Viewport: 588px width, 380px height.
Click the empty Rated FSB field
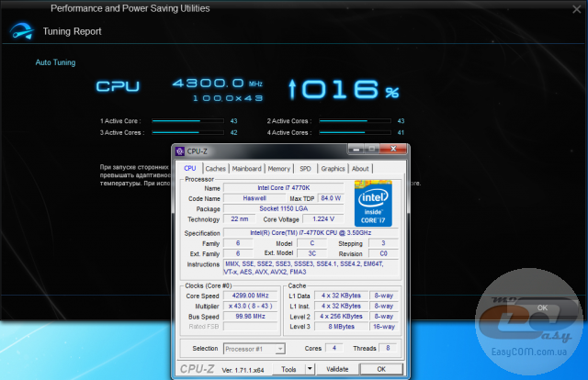pyautogui.click(x=250, y=327)
